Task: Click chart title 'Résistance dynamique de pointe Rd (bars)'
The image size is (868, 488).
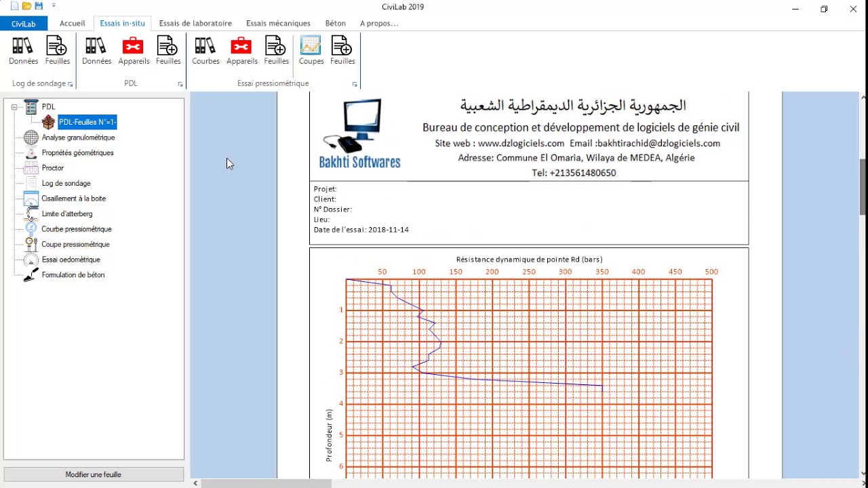Action: tap(529, 259)
